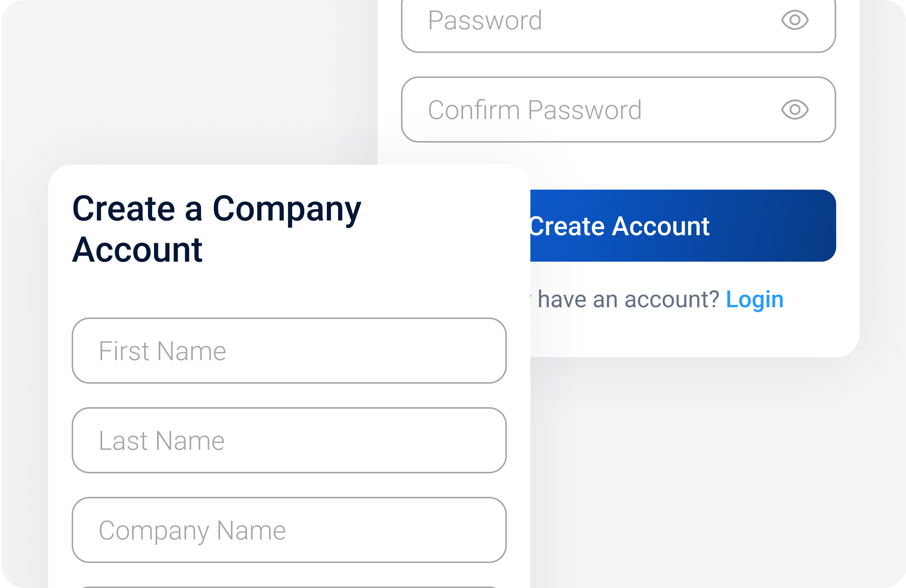906x588 pixels.
Task: Focus the Company Name input
Action: tap(289, 531)
